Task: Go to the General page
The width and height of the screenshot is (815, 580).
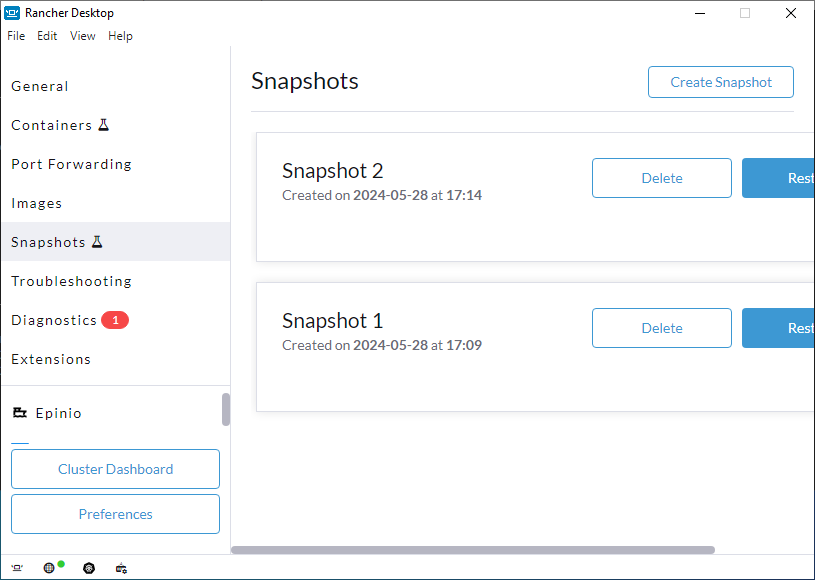Action: [x=115, y=86]
